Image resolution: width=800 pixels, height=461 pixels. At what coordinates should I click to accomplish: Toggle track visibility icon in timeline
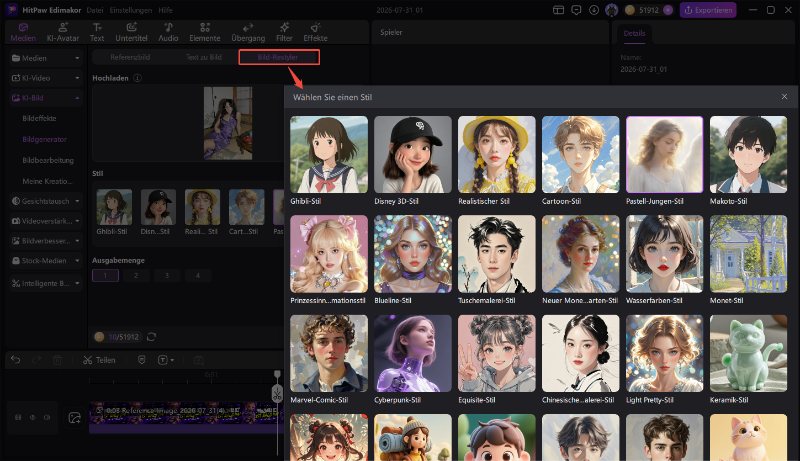tap(32, 417)
